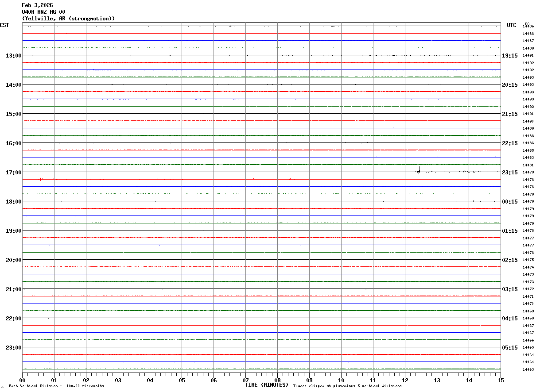Select the 23:00 CST row label
This screenshot has width=536, height=392.
point(13,348)
